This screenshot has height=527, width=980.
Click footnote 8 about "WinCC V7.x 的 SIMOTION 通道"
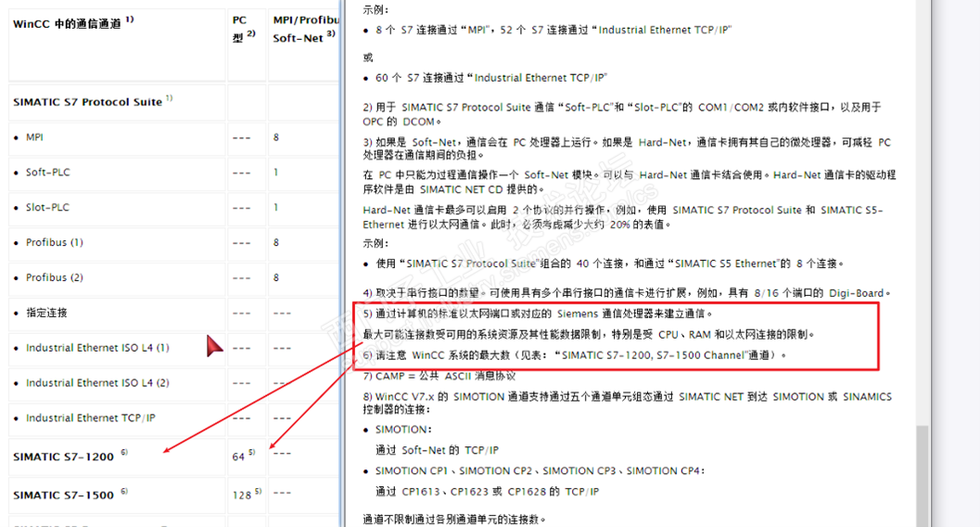628,403
